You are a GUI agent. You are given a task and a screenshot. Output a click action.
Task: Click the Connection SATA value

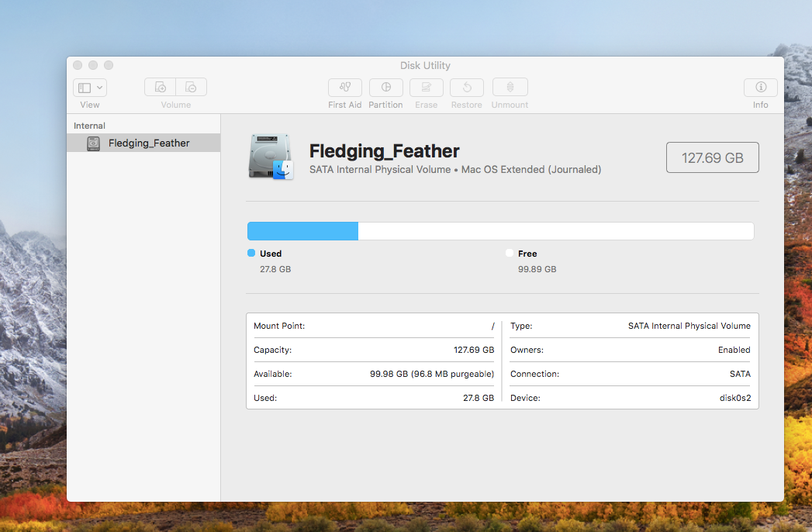click(740, 374)
